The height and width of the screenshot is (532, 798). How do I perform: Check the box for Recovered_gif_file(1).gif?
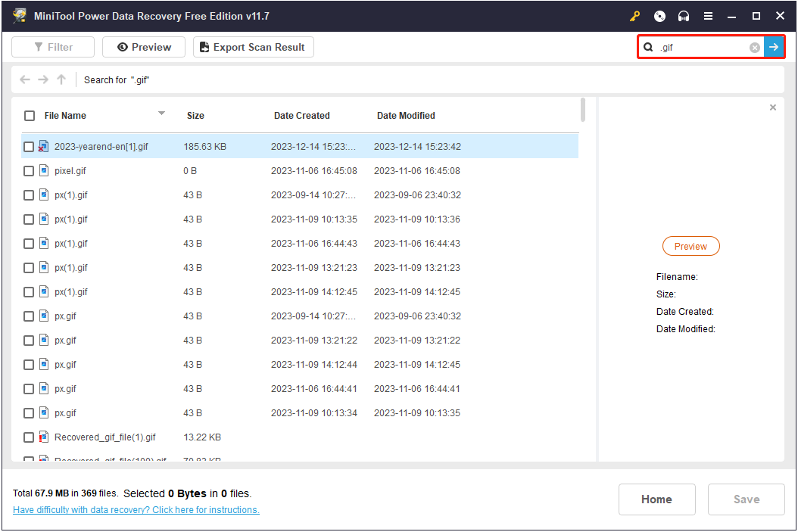point(29,437)
